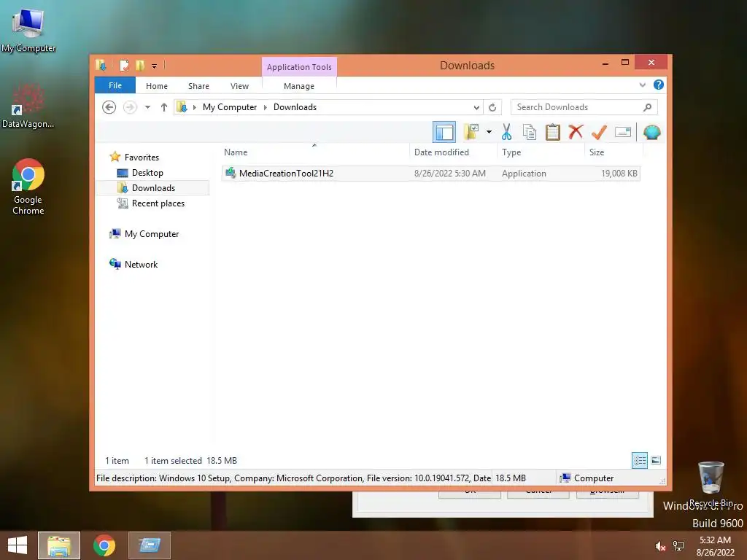The width and height of the screenshot is (747, 560).
Task: Click the Rename toolbar icon
Action: tap(623, 132)
